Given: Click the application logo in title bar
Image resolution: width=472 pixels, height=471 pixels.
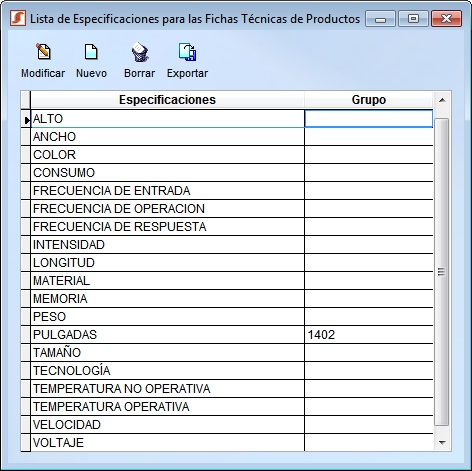Looking at the screenshot, I should point(18,18).
